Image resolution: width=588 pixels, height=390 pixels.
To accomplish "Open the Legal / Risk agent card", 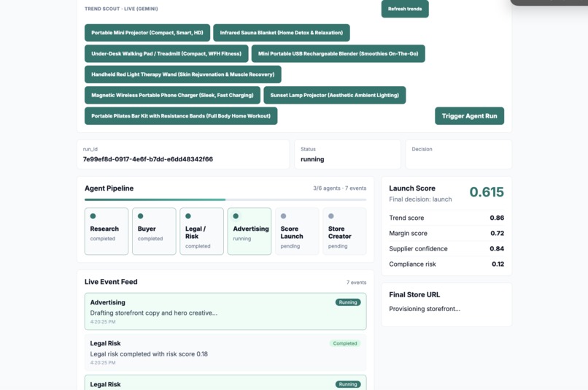I will click(202, 232).
